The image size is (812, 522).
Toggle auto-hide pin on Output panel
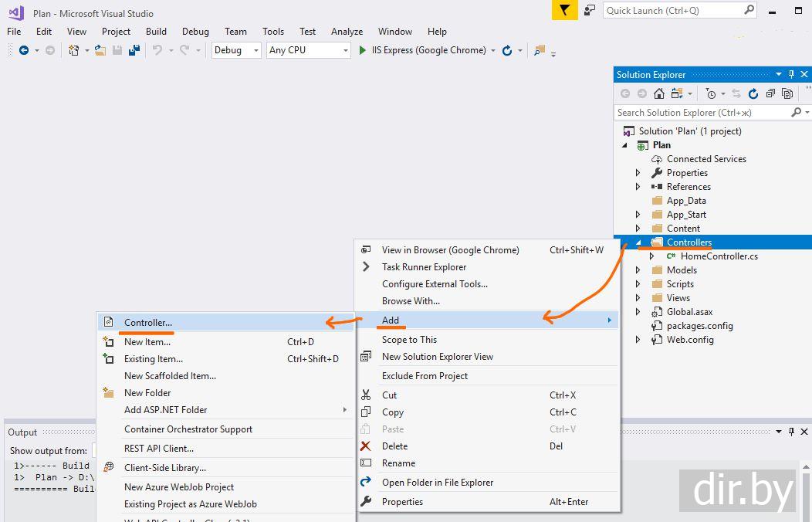791,432
